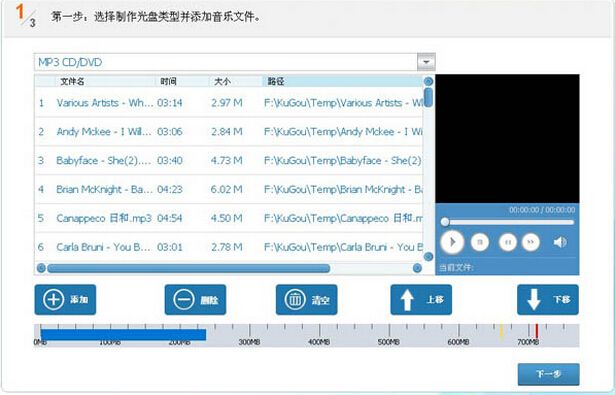615x395 pixels.
Task: Move the item up with 上移
Action: point(421,300)
